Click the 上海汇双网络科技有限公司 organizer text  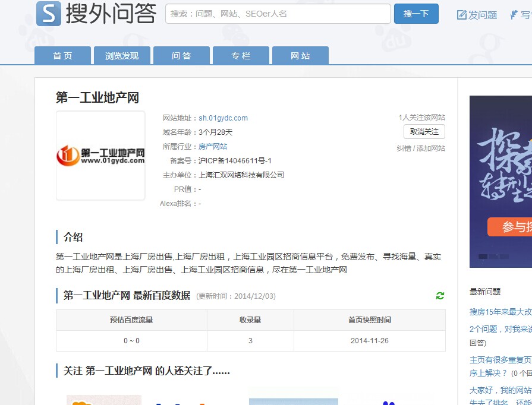241,175
